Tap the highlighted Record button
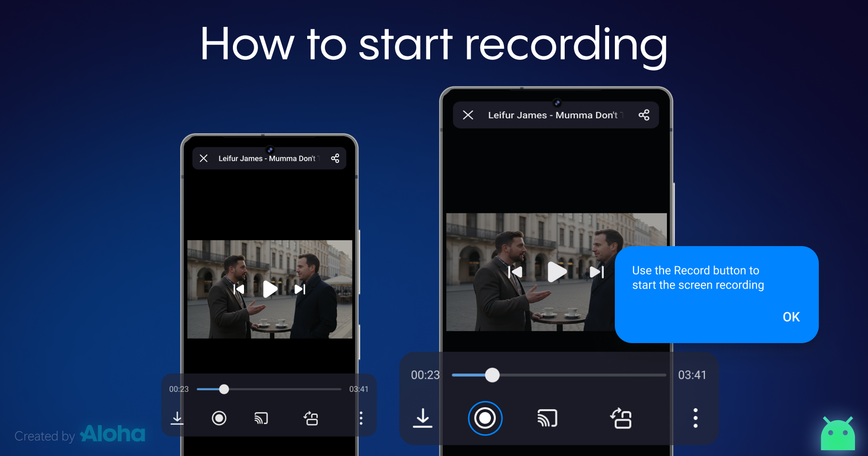The width and height of the screenshot is (868, 456). coord(485,418)
